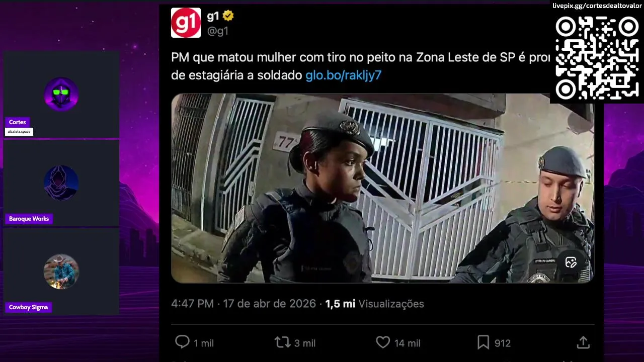
Task: Click the livepix QR code
Action: click(x=597, y=57)
